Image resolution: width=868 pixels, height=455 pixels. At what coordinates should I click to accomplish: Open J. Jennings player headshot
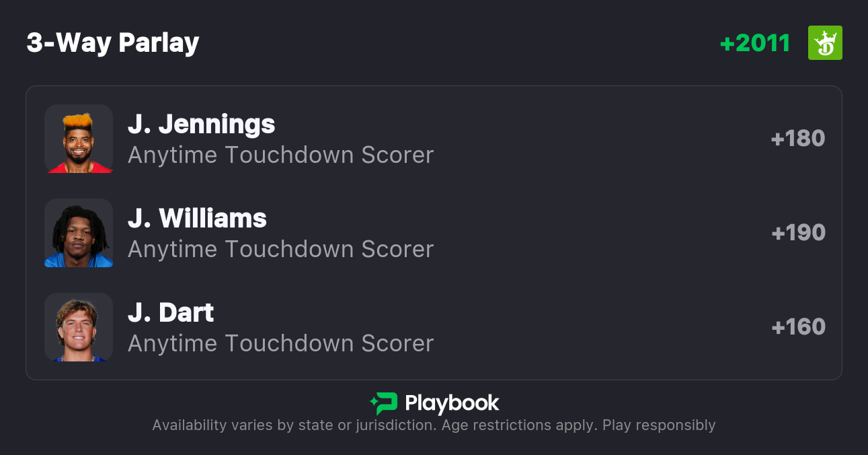coord(79,139)
